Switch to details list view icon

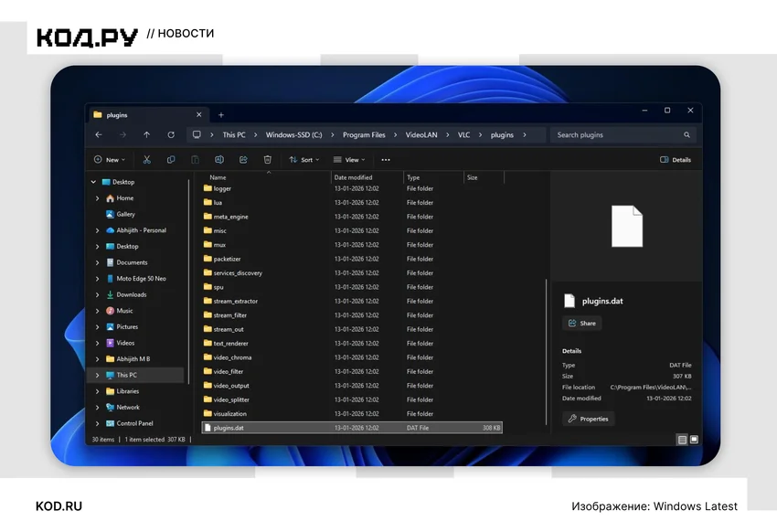682,440
